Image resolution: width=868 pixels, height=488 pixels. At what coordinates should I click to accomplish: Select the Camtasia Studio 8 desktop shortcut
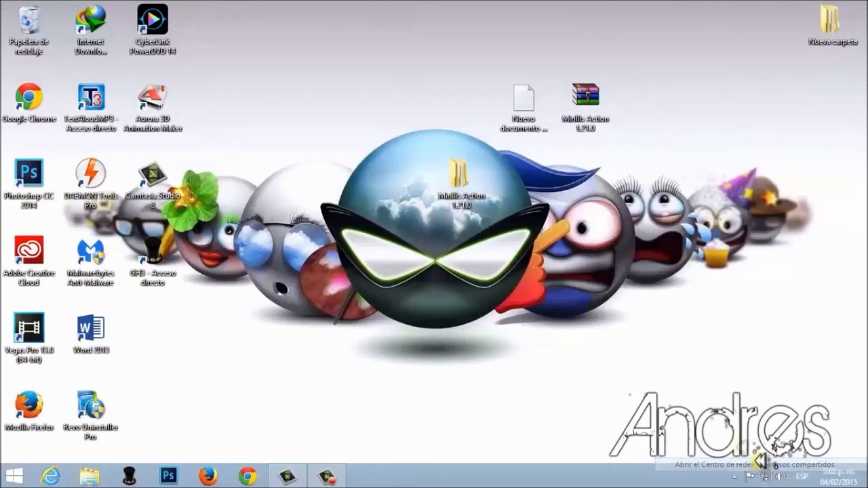[x=153, y=184]
